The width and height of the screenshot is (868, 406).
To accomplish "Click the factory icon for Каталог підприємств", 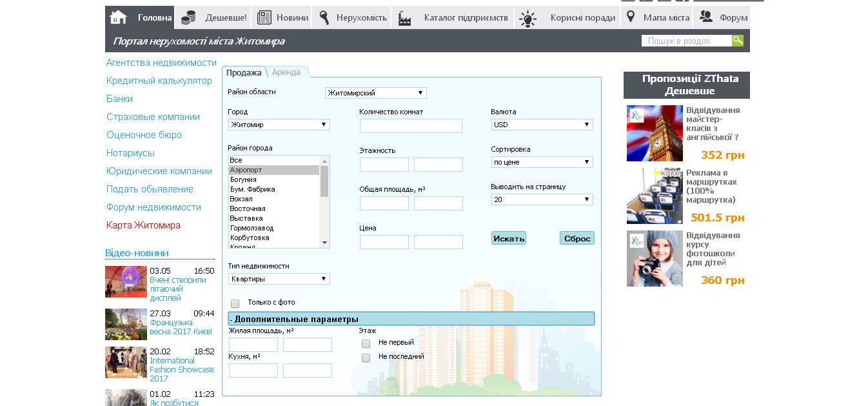I will click(405, 18).
